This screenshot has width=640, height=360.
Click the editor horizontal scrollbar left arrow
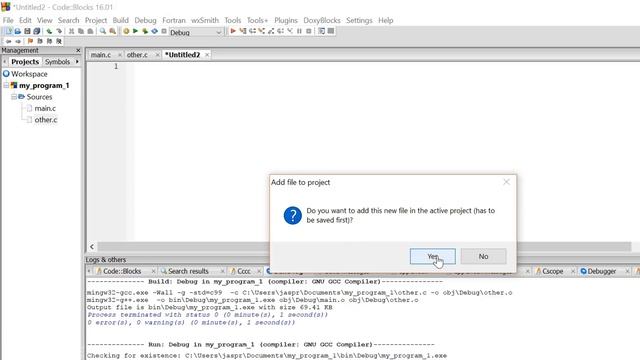point(92,247)
